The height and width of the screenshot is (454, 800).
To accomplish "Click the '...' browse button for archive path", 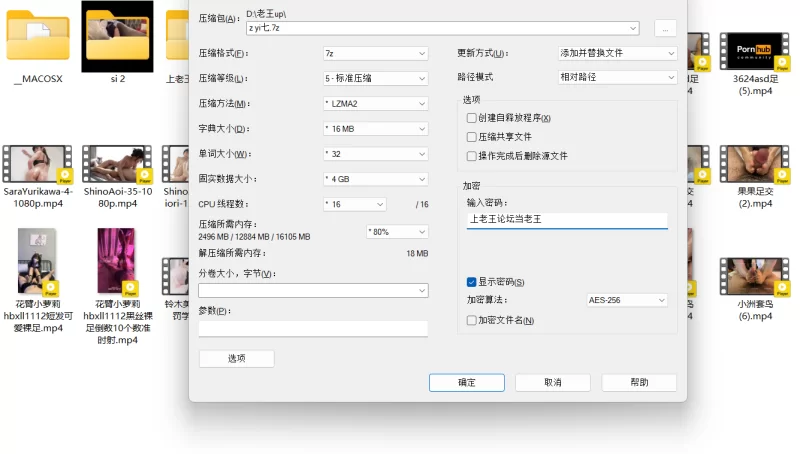I will [x=666, y=28].
